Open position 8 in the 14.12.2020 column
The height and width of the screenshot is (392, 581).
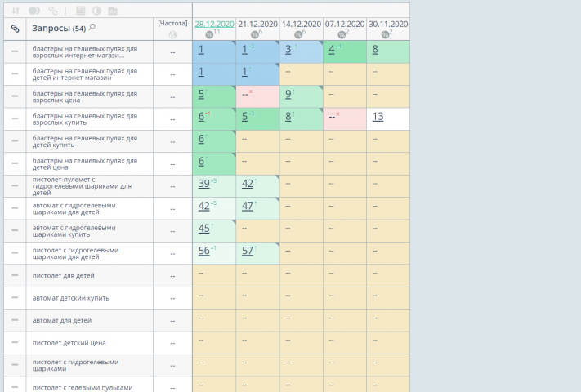click(288, 117)
